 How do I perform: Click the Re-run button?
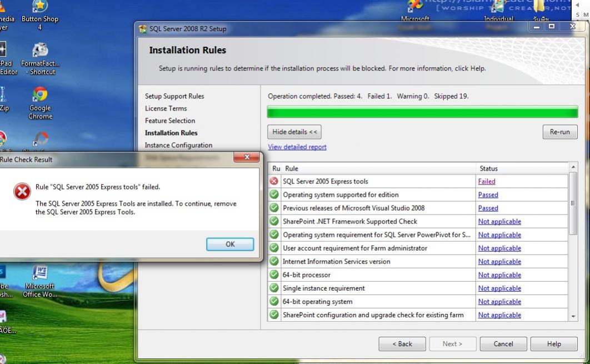coord(559,132)
